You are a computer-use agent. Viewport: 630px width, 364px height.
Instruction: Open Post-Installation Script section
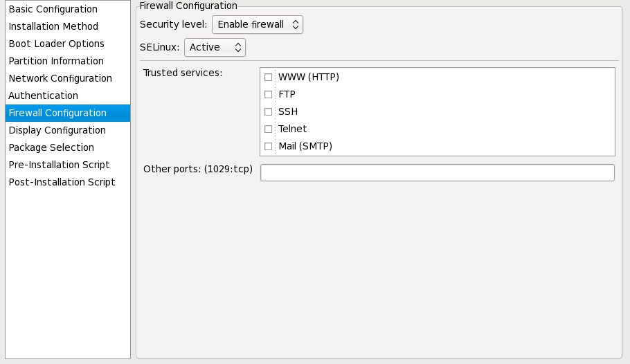tap(62, 182)
